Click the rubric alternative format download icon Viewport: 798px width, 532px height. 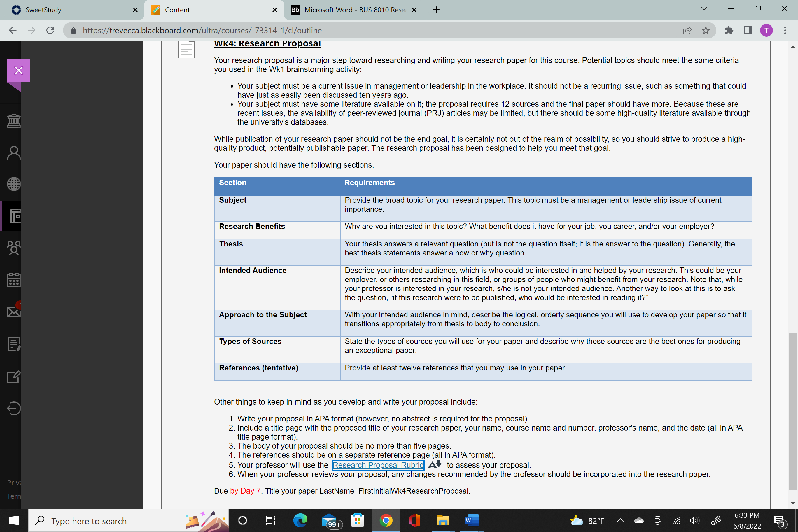(x=435, y=464)
